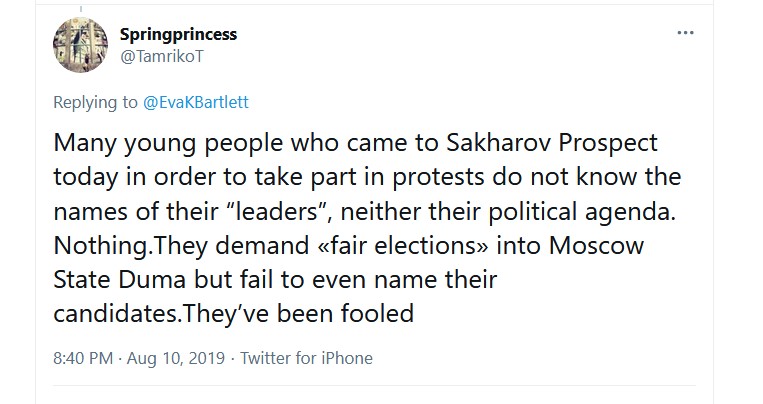Click the "8:40 PM" time
The height and width of the screenshot is (404, 763).
coord(83,357)
